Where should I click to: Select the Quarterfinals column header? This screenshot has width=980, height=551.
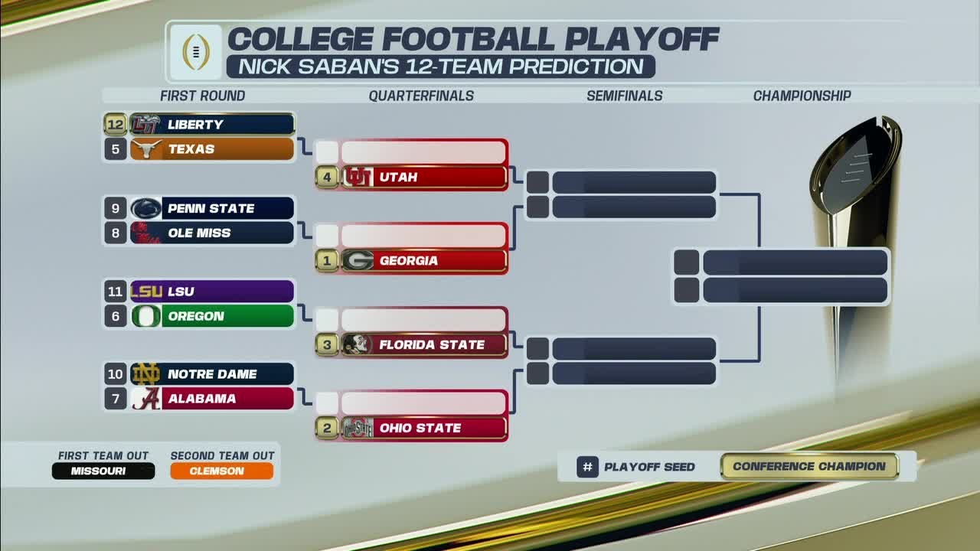click(421, 96)
